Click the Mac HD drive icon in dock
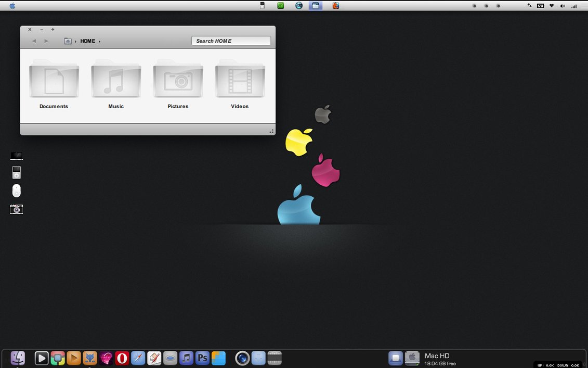This screenshot has height=368, width=588. (x=412, y=358)
